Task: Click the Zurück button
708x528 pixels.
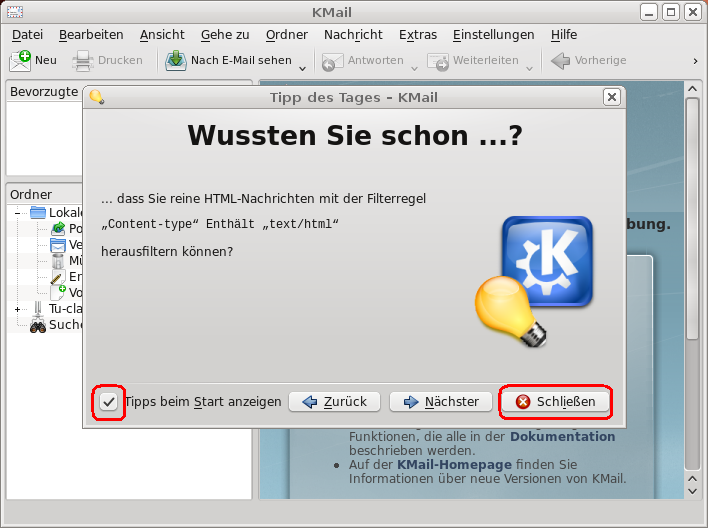Action: tap(335, 402)
